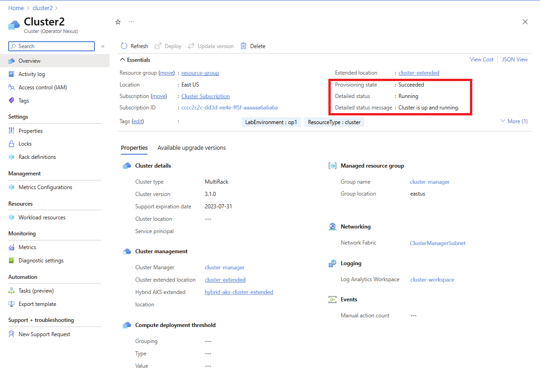This screenshot has width=540, height=392.
Task: Open the JSON View link
Action: [515, 60]
